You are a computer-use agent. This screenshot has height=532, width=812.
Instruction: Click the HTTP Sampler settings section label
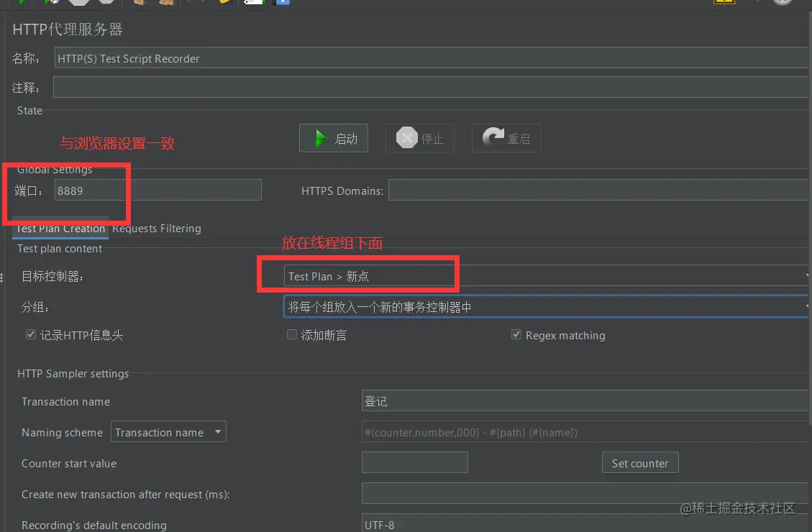[73, 374]
